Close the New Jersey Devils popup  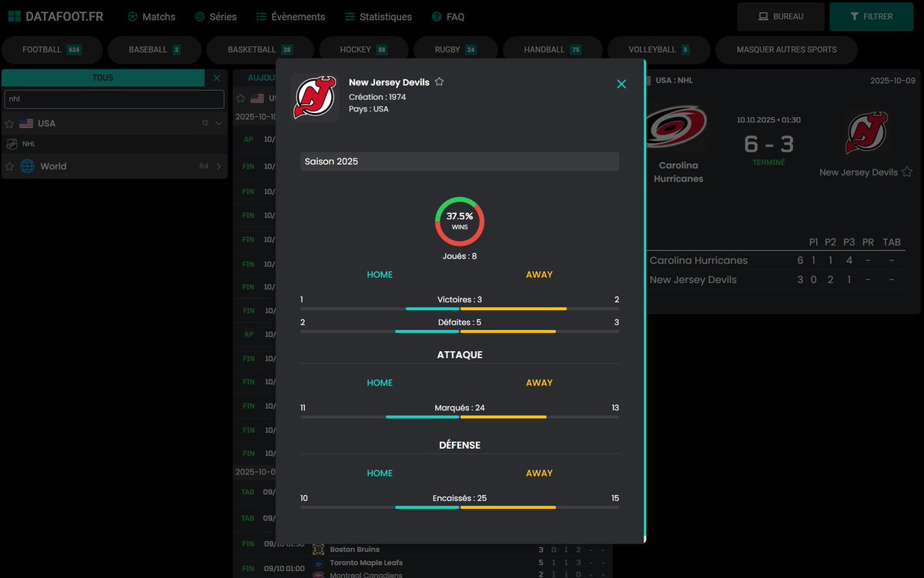(x=621, y=84)
